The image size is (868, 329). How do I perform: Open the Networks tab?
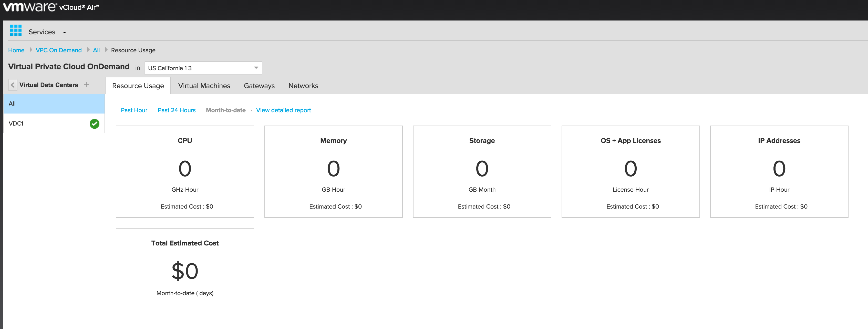pyautogui.click(x=303, y=86)
